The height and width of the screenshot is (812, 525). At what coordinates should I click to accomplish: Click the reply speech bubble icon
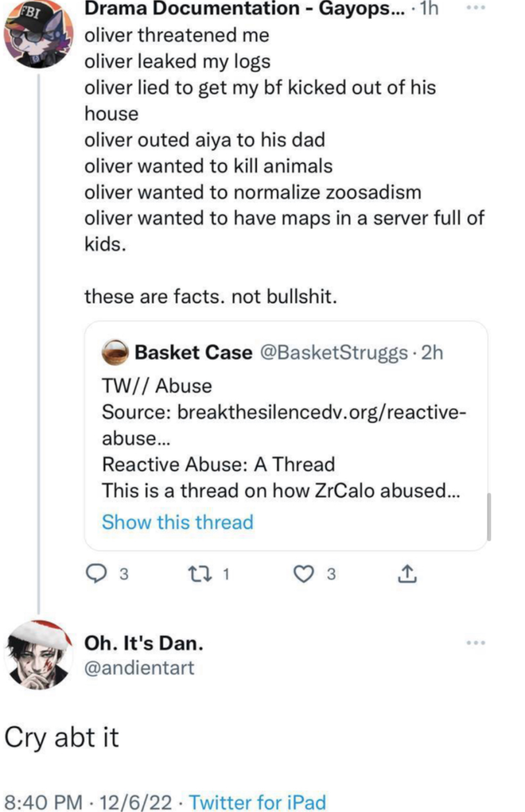coord(95,573)
